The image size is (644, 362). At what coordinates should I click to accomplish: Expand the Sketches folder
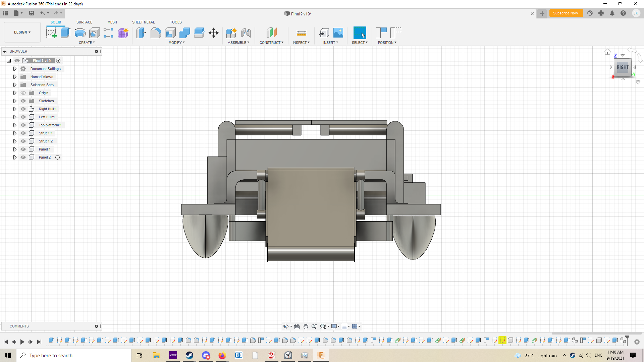[x=15, y=101]
